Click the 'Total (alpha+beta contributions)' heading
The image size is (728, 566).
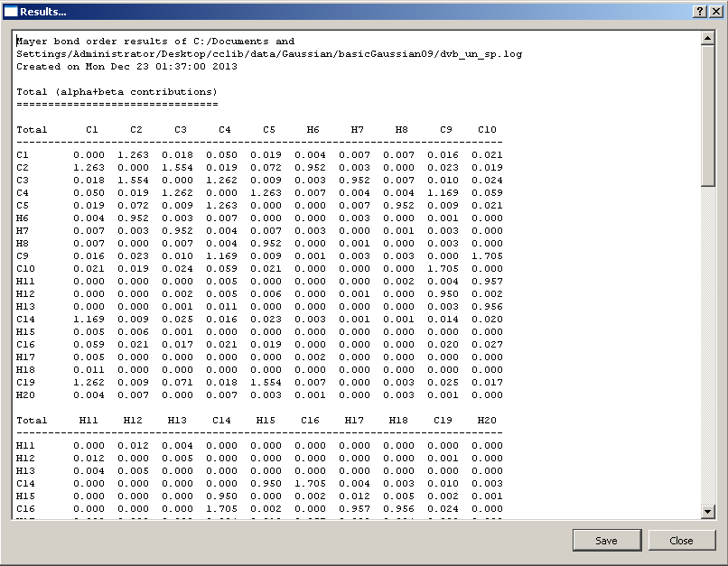117,91
